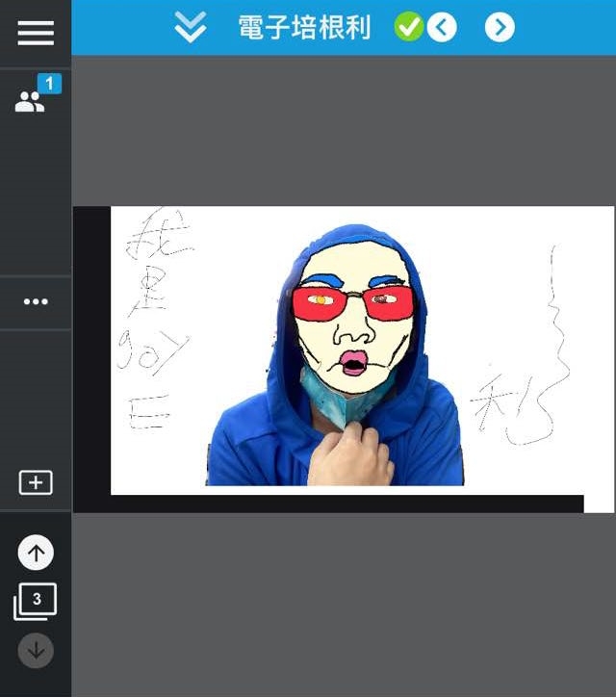Viewport: 616px width, 698px height.
Task: Open the three-dot more options menu
Action: pyautogui.click(x=36, y=302)
